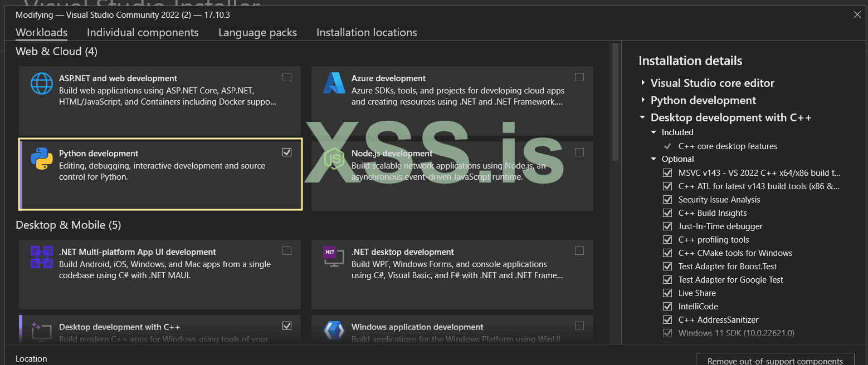The width and height of the screenshot is (868, 365).
Task: Close the Modifying dialog window
Action: pyautogui.click(x=857, y=15)
